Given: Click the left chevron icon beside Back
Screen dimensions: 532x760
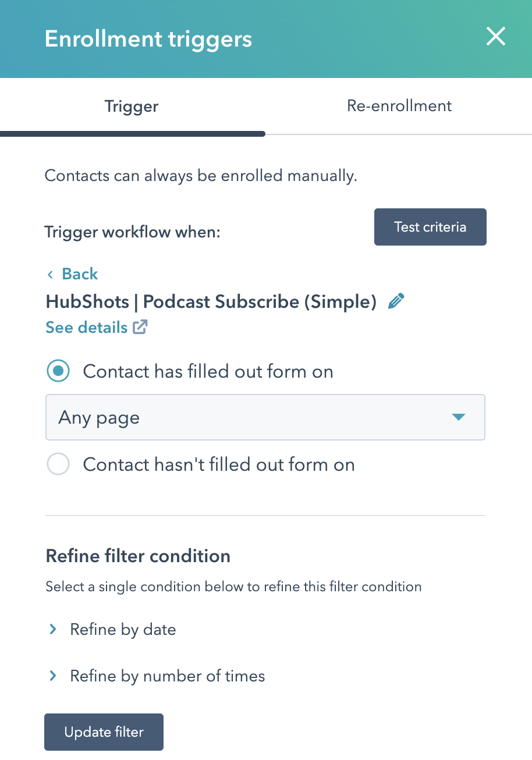Looking at the screenshot, I should tap(51, 275).
